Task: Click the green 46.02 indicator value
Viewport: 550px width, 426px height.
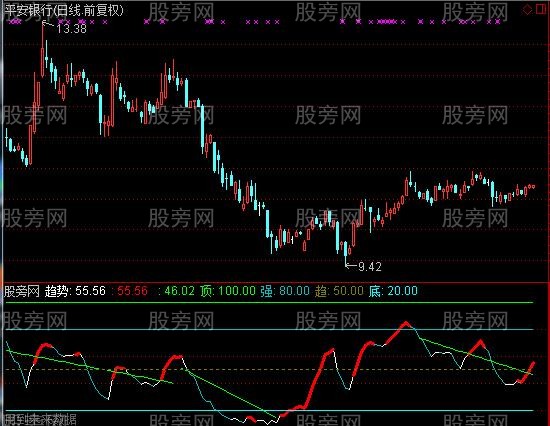Action: (x=179, y=291)
